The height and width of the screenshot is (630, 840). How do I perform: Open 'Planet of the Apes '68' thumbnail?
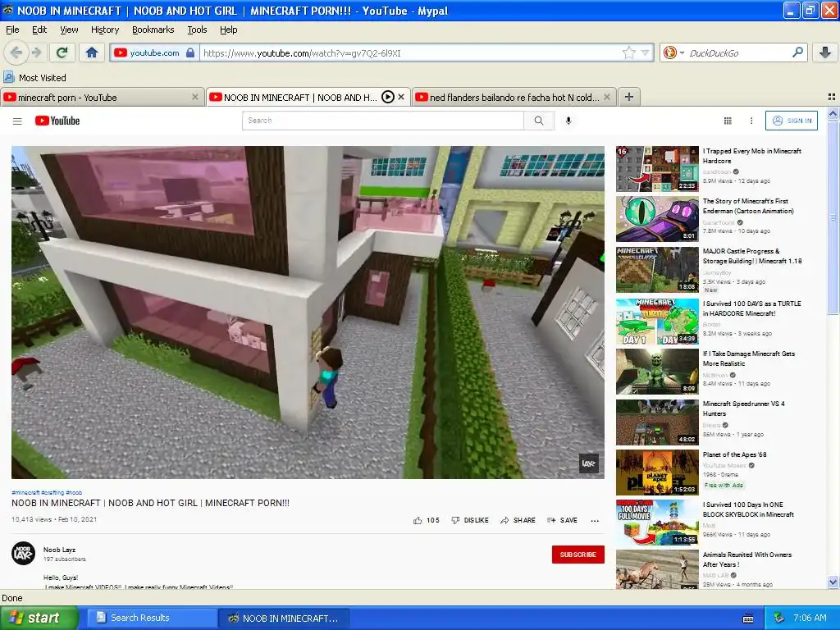[x=657, y=472]
